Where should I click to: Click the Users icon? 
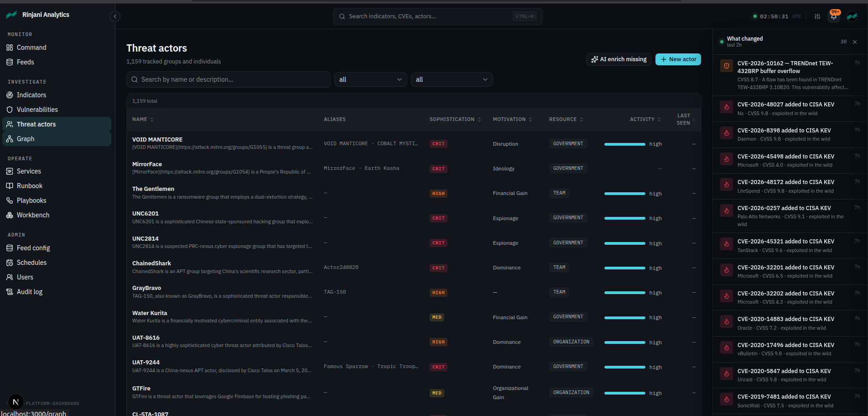10,277
